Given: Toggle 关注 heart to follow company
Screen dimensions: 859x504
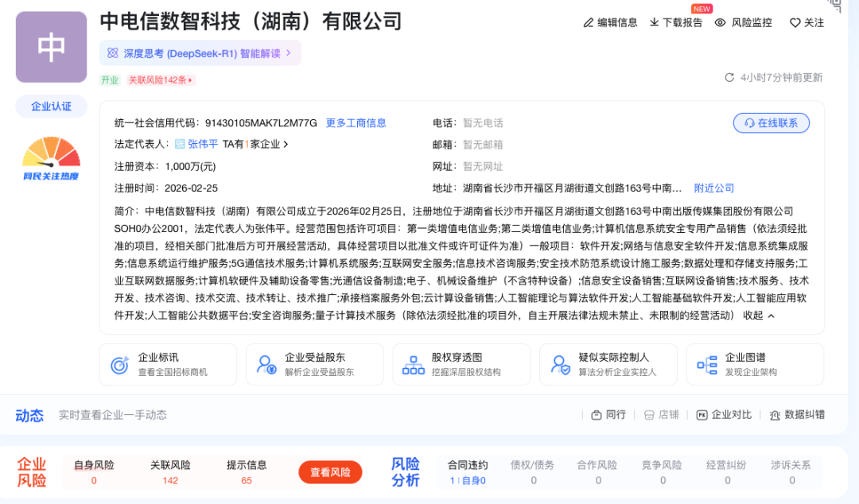Looking at the screenshot, I should tap(795, 23).
